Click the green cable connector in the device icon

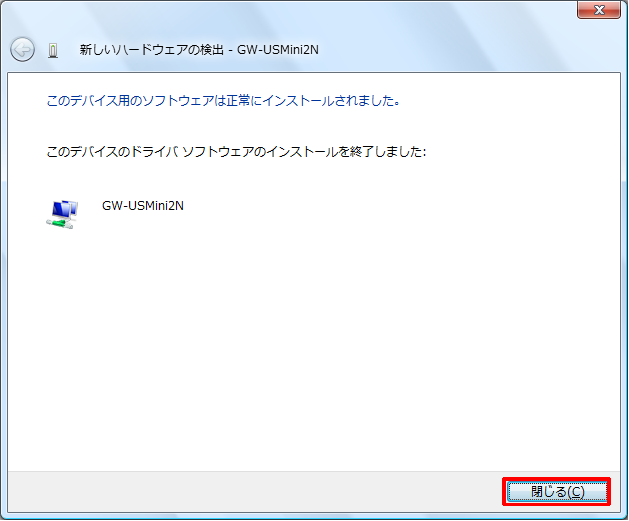[59, 223]
